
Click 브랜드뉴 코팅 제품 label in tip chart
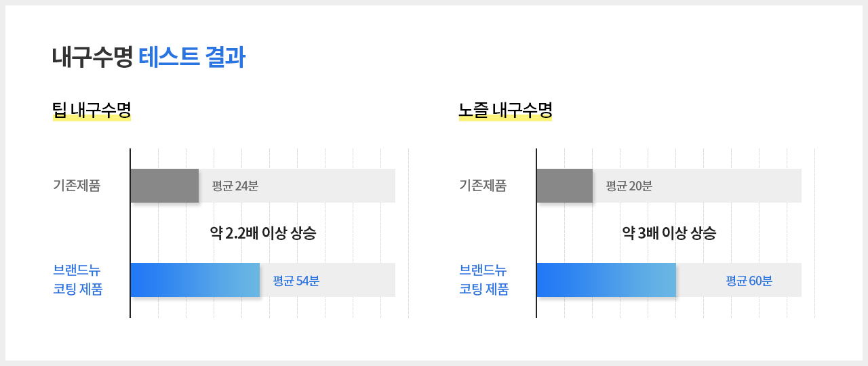pos(78,280)
